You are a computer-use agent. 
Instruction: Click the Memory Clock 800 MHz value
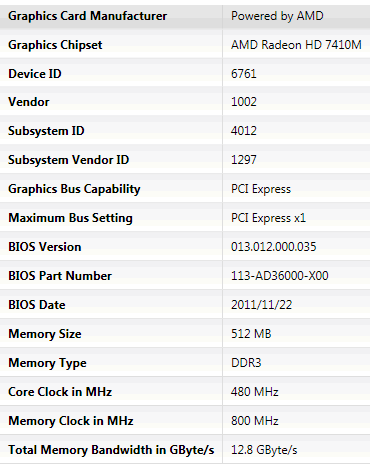255,421
